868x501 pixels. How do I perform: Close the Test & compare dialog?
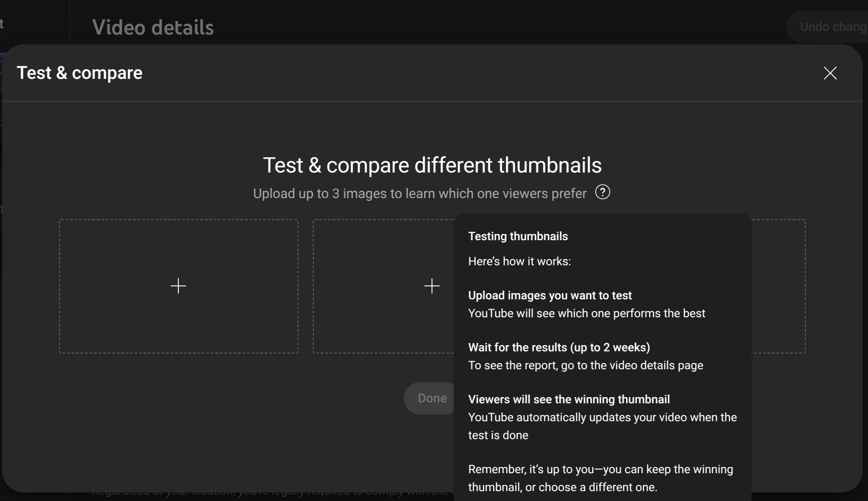point(830,73)
